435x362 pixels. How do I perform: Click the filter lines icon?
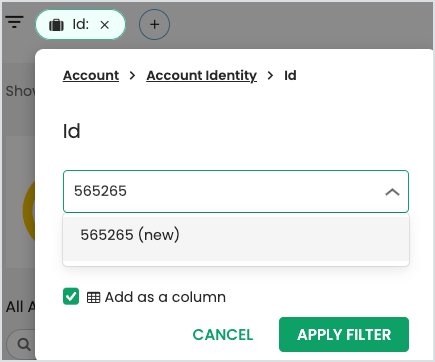click(x=14, y=22)
